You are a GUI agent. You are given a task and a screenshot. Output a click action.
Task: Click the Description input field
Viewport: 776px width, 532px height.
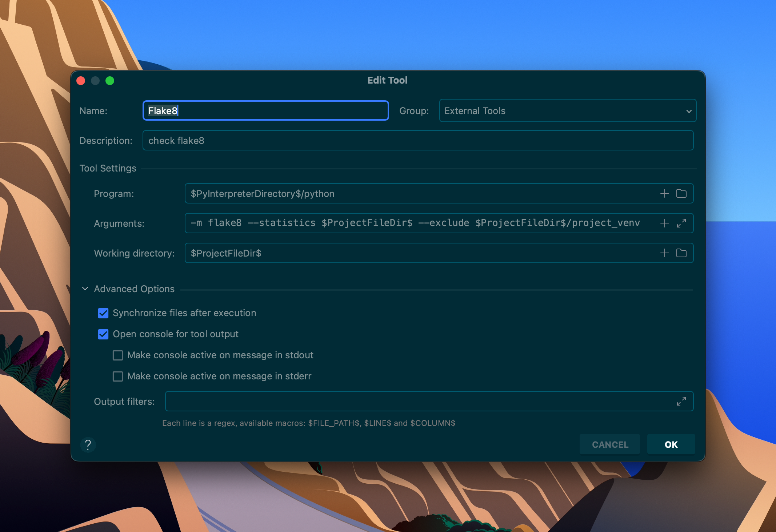point(417,141)
